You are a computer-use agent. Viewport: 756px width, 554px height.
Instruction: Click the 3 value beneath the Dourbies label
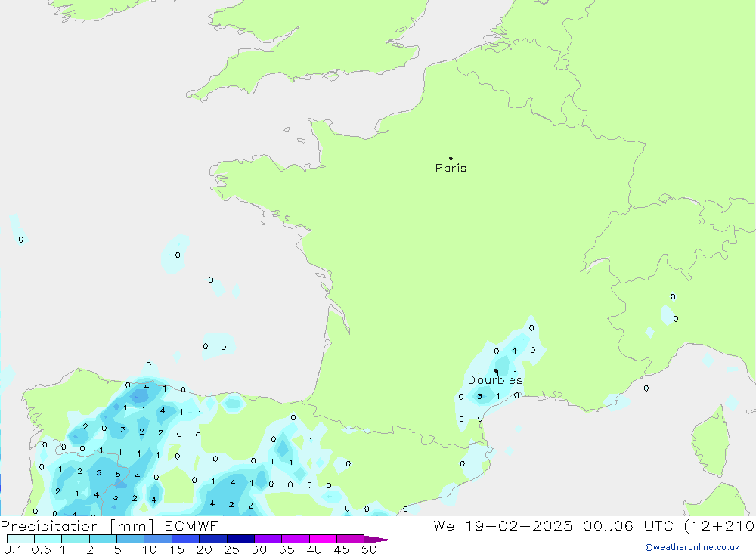479,396
